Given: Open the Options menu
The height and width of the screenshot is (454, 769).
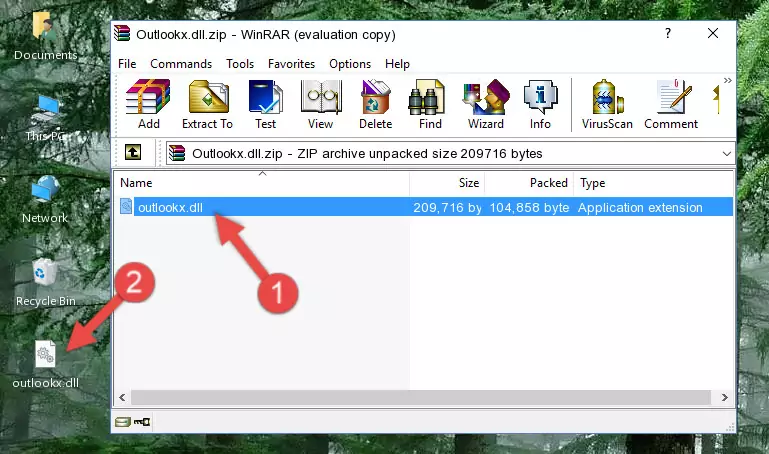Looking at the screenshot, I should (x=350, y=64).
